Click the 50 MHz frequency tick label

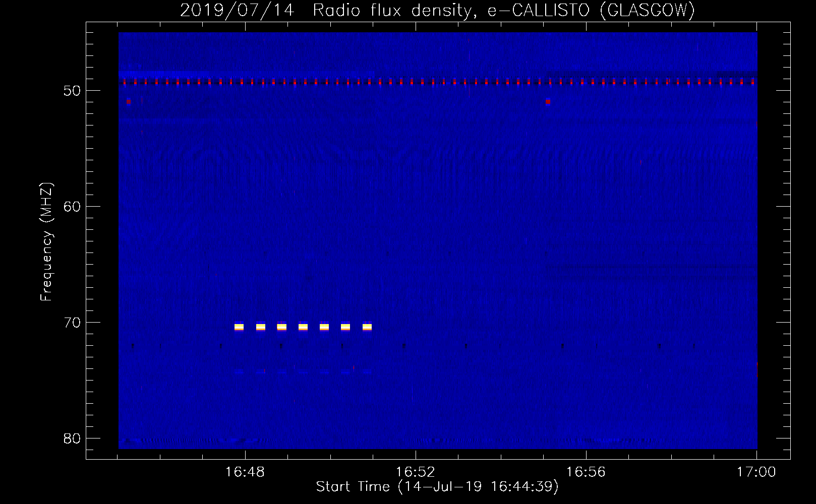pos(72,91)
